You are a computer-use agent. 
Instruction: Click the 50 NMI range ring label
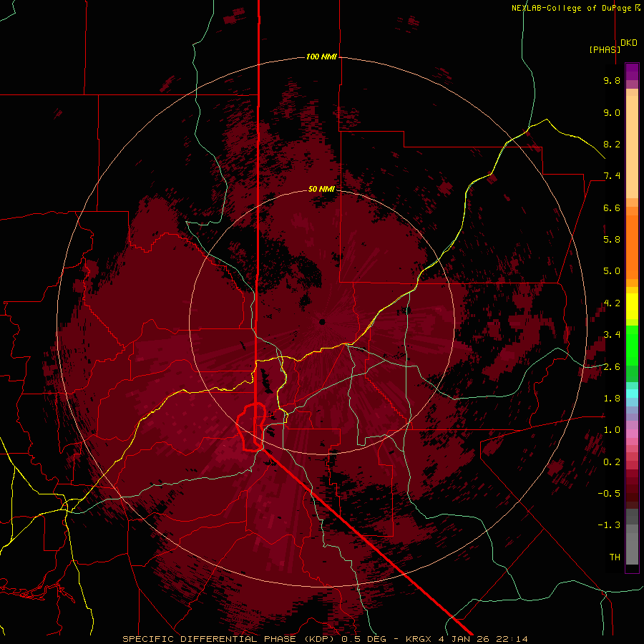(321, 189)
